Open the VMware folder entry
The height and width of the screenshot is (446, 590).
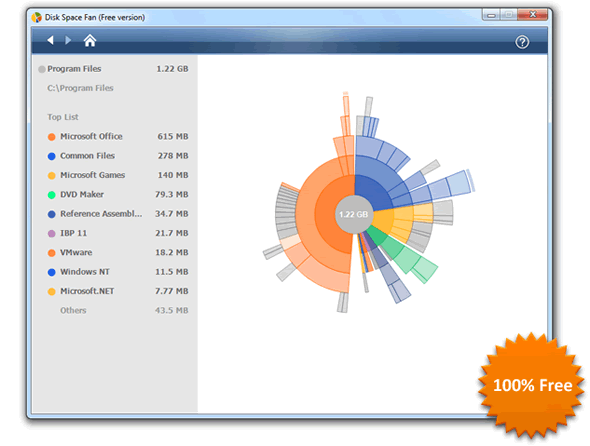118,253
